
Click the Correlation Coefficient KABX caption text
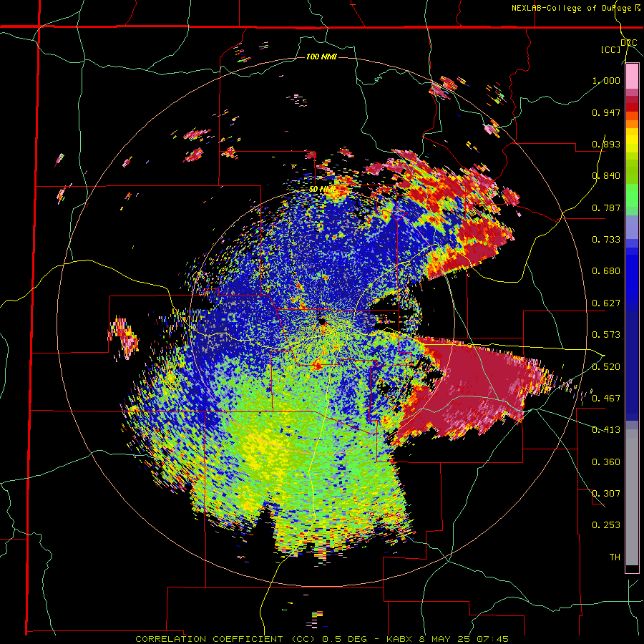322,639
